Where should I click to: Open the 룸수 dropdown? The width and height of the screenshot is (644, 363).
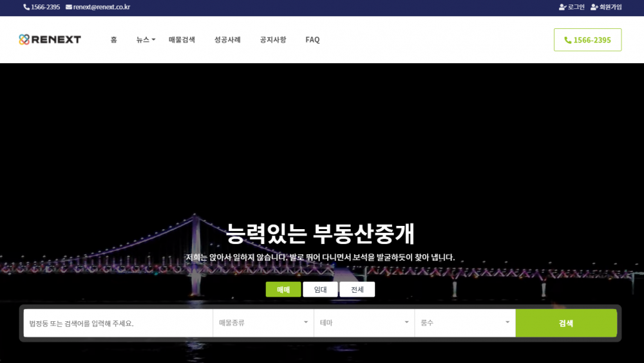[x=465, y=323]
